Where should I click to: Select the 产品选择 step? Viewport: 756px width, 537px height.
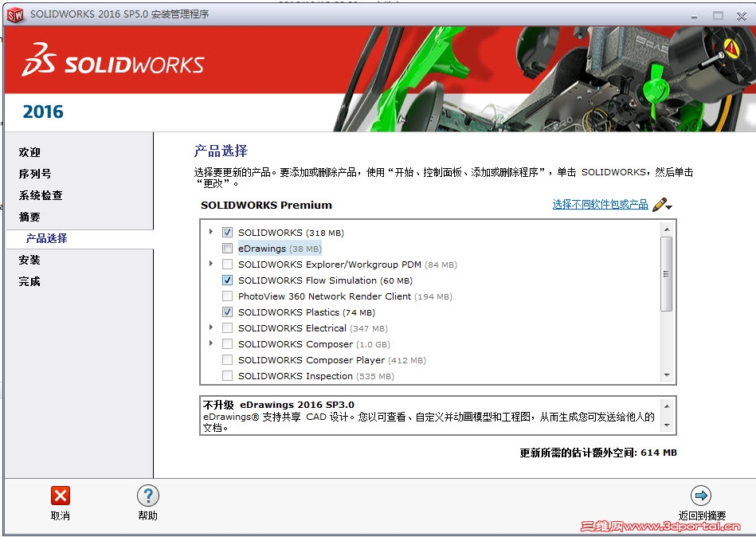(46, 238)
